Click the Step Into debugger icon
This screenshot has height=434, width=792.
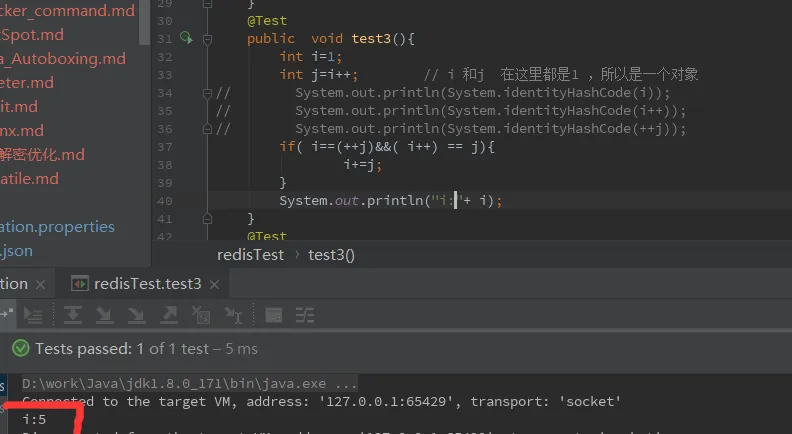point(104,315)
